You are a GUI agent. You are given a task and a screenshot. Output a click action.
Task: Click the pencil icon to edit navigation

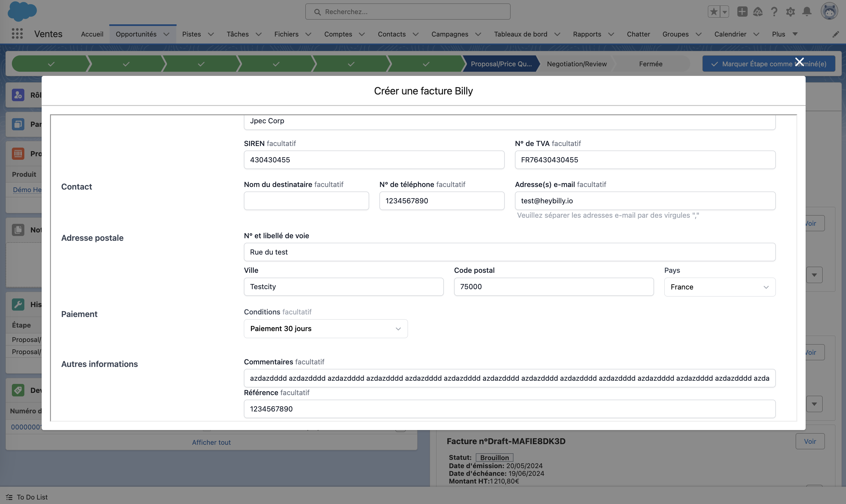click(x=835, y=34)
